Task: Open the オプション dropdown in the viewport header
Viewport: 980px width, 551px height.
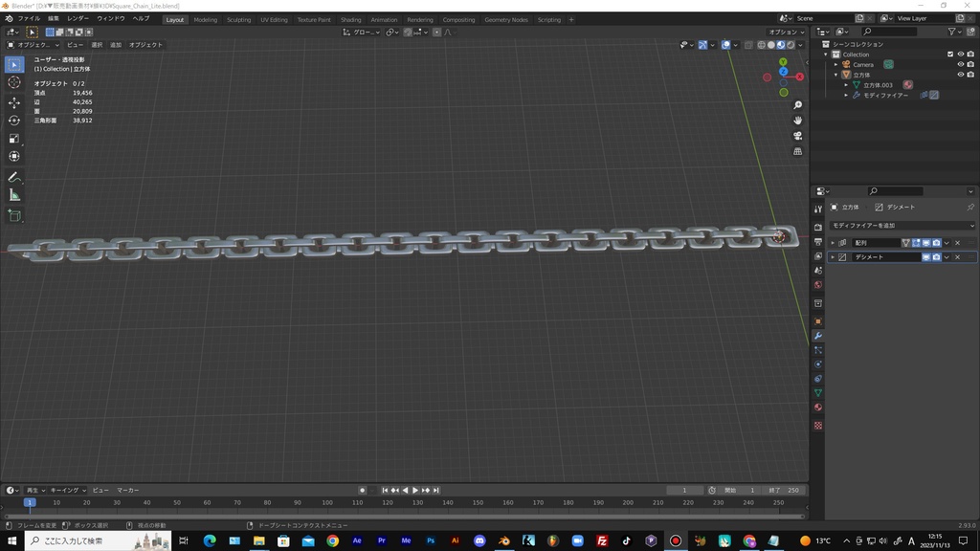Action: tap(785, 32)
